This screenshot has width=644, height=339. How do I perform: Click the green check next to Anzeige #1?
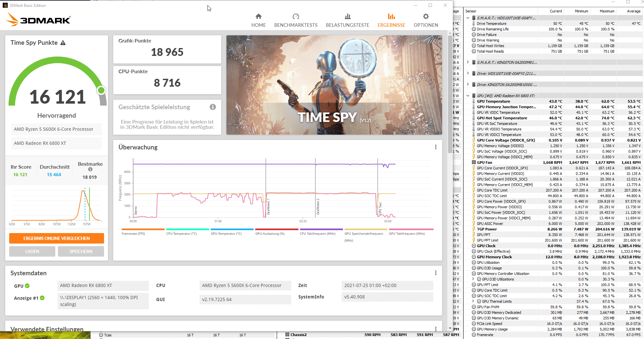42,298
